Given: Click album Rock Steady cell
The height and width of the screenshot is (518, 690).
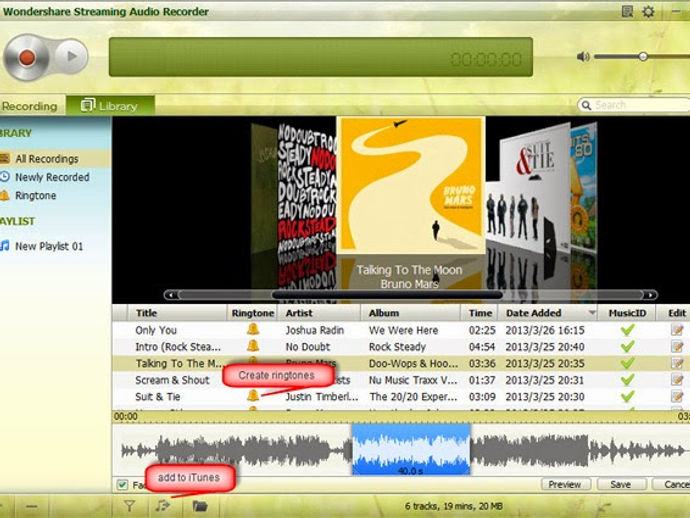Looking at the screenshot, I should coord(397,347).
